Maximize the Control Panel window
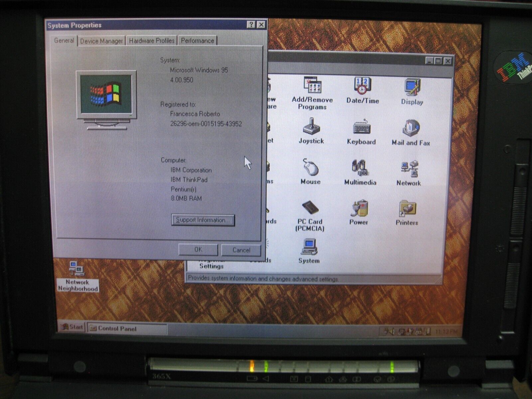Viewport: 532px width, 399px height. pyautogui.click(x=438, y=61)
